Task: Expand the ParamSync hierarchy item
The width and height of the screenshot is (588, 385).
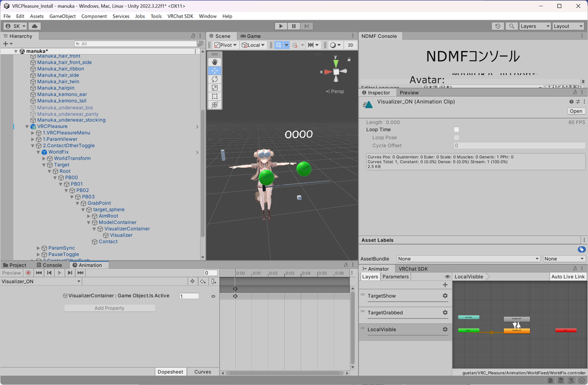Action: click(x=38, y=248)
